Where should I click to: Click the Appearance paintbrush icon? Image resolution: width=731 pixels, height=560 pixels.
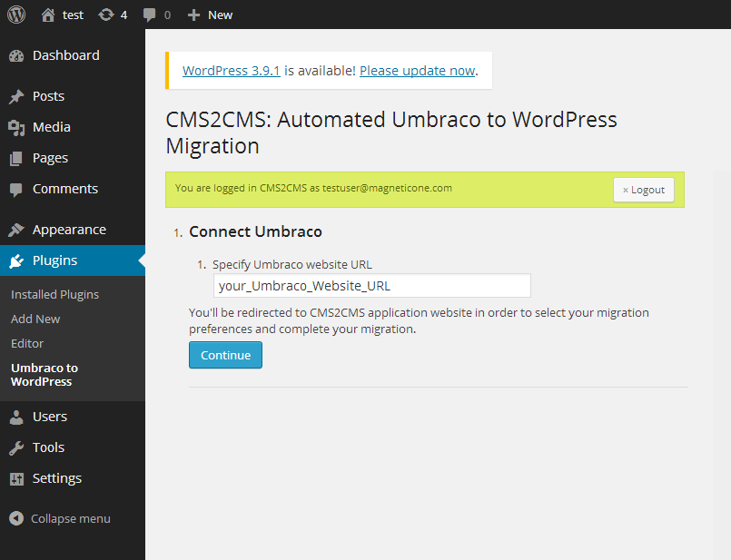point(16,230)
